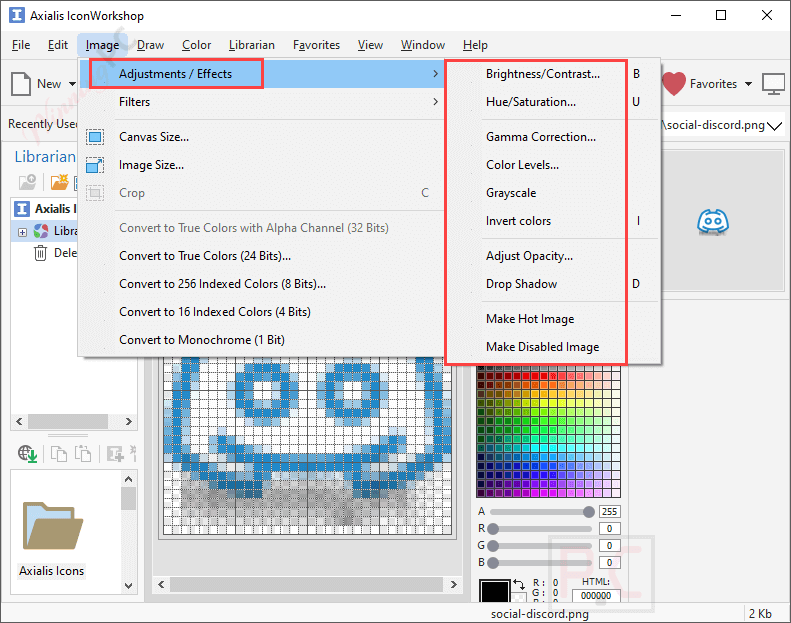Open the Help menu

(x=475, y=45)
